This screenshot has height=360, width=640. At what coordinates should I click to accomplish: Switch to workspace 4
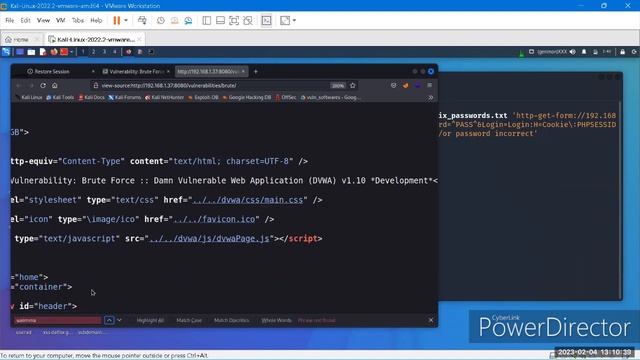coord(115,52)
